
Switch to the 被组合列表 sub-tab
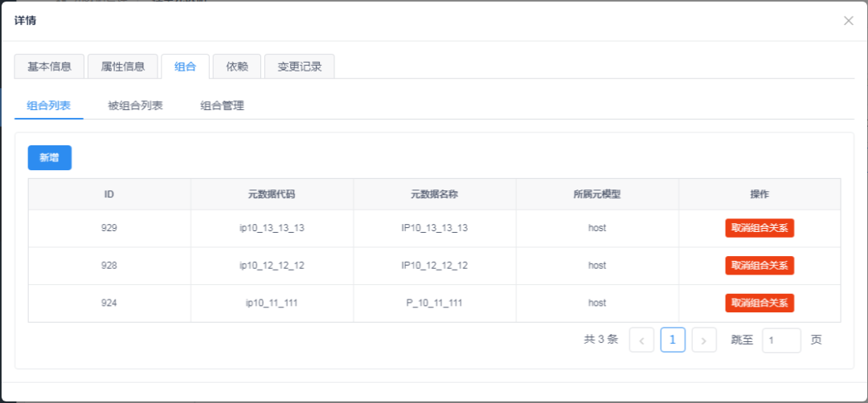pyautogui.click(x=136, y=106)
